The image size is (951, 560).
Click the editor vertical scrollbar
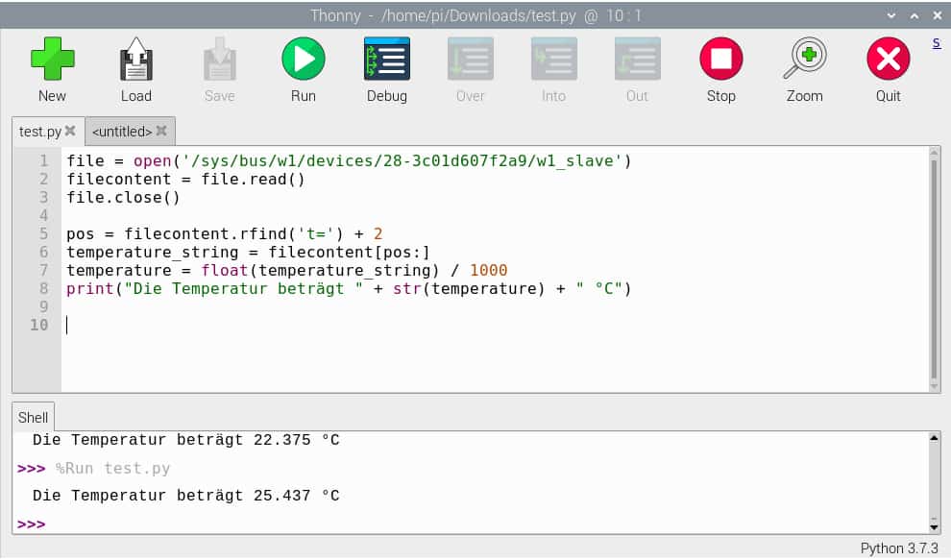[x=934, y=269]
